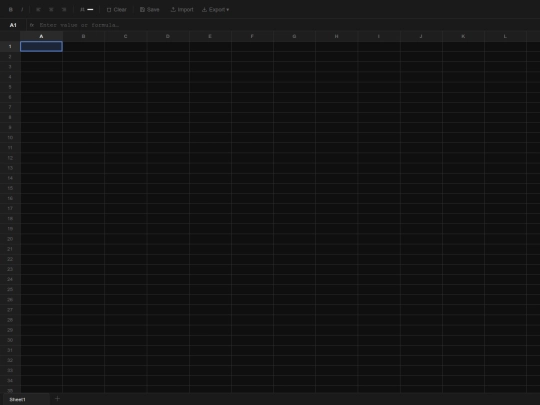Click the selected cell A1

tap(41, 46)
